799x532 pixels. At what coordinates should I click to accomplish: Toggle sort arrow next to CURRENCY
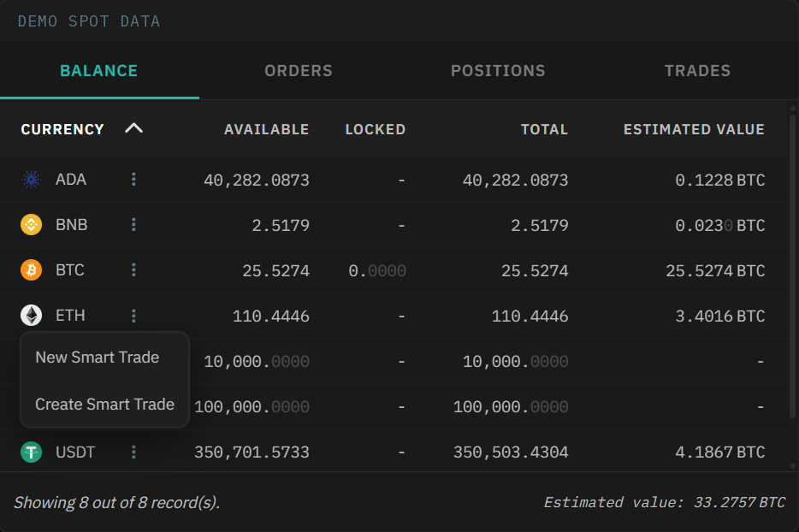133,128
